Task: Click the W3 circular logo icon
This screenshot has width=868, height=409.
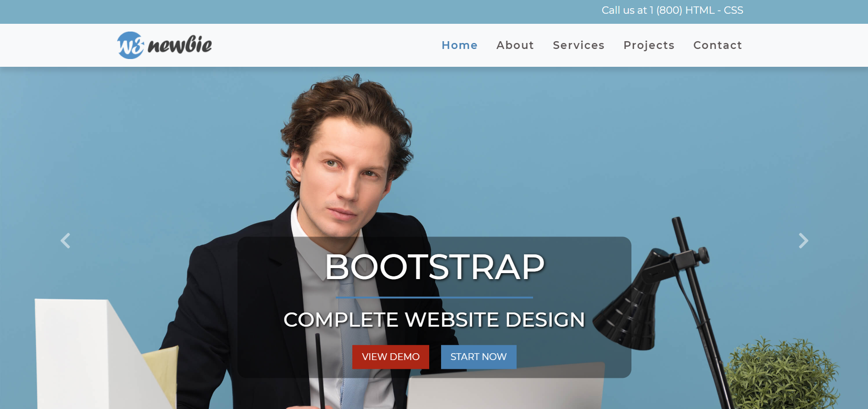Action: [x=130, y=45]
